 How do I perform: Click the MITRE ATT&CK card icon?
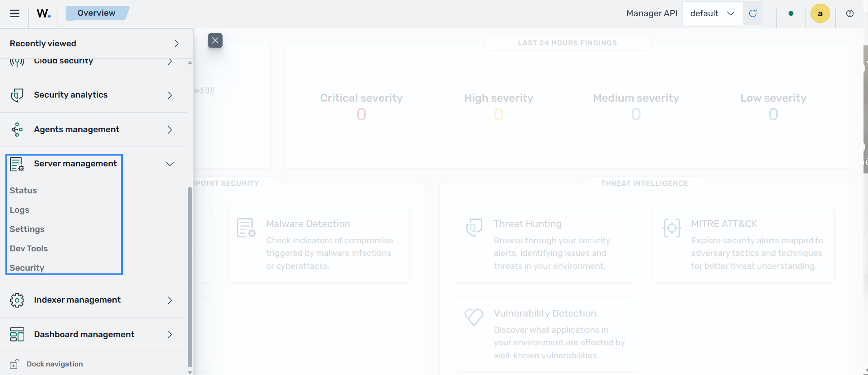pos(672,228)
